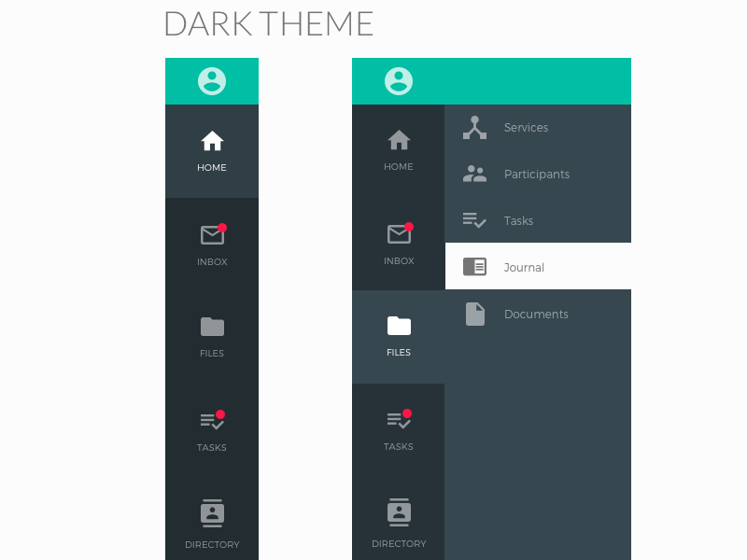Select the highlighted Journal item
Image resolution: width=747 pixels, height=560 pixels.
click(x=538, y=267)
